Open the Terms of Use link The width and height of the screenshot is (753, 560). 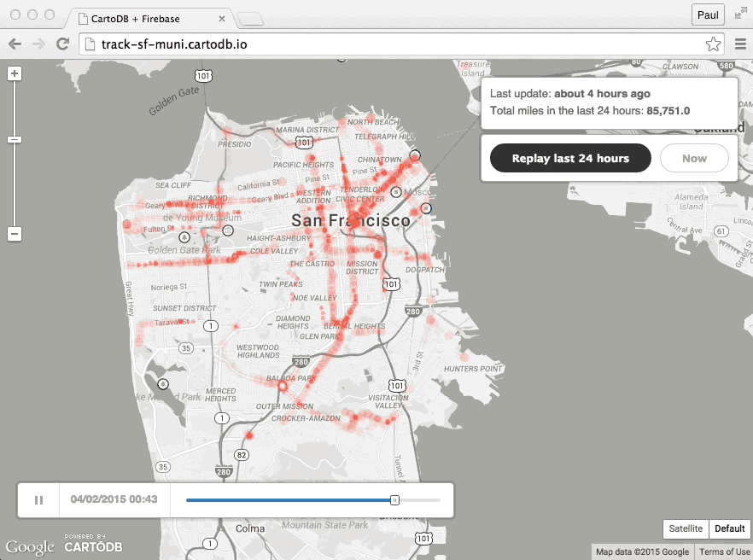pyautogui.click(x=724, y=551)
